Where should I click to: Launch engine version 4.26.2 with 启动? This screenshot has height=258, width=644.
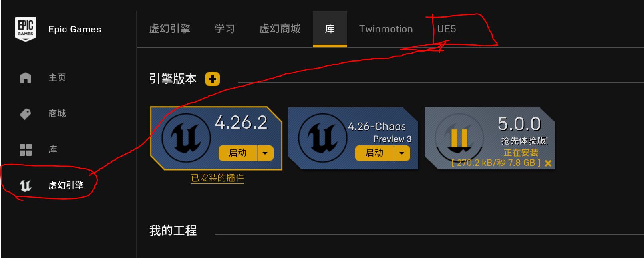point(238,153)
